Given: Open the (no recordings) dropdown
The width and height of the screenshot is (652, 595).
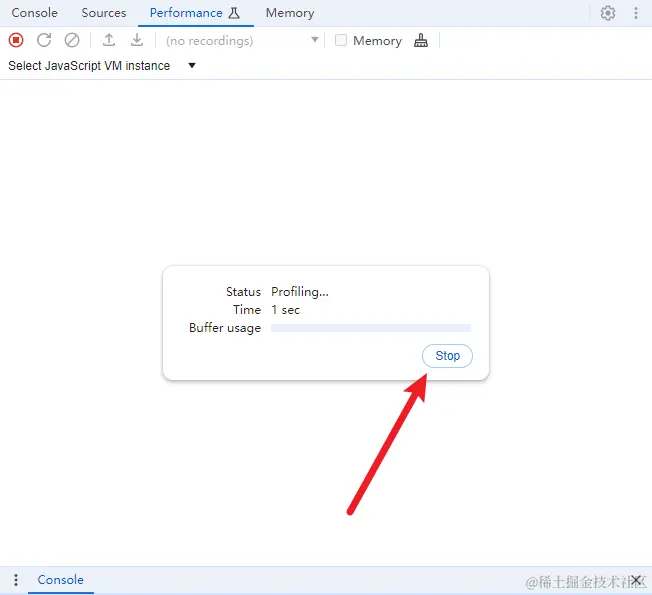Looking at the screenshot, I should (242, 40).
